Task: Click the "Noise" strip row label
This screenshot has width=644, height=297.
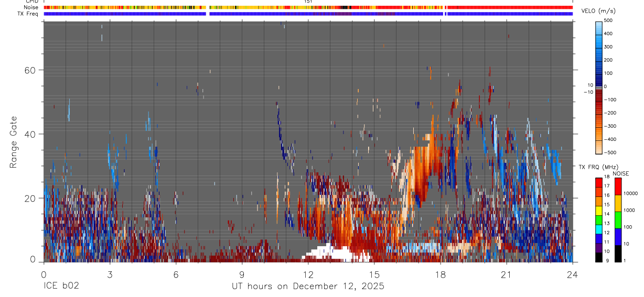Action: pos(30,7)
